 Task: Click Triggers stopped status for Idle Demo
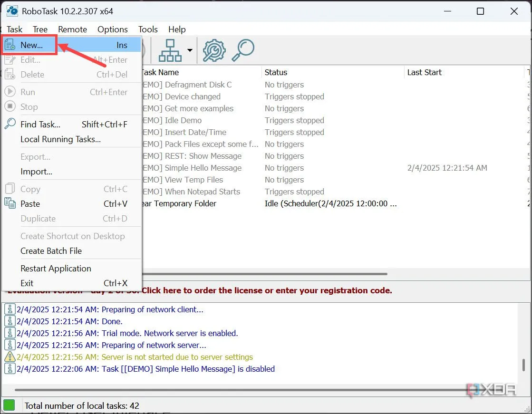(294, 120)
